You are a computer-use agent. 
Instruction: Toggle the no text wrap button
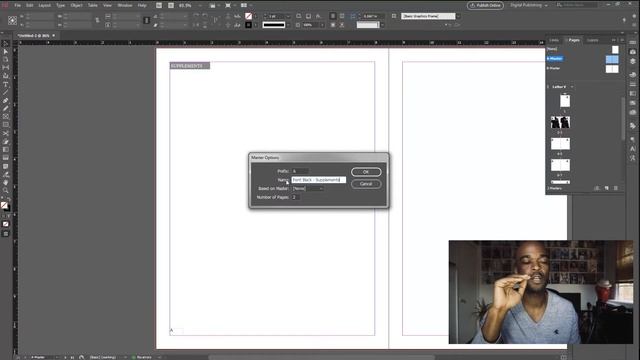pyautogui.click(x=333, y=16)
